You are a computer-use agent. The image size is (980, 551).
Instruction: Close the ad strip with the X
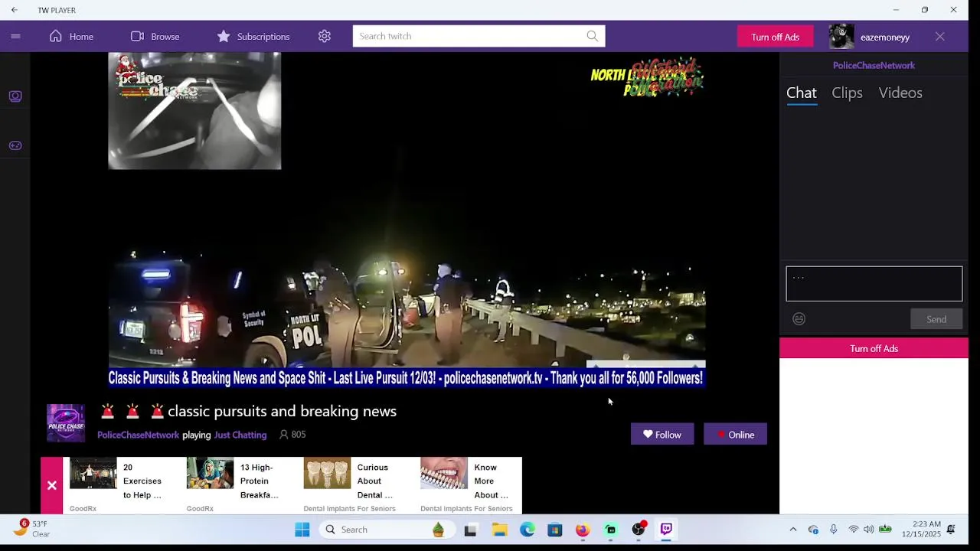[x=51, y=485]
